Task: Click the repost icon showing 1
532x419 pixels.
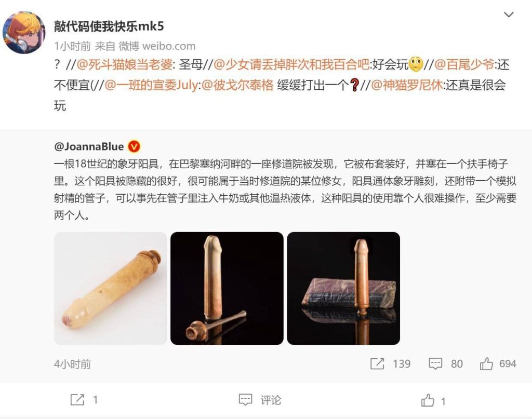Action: 77,400
